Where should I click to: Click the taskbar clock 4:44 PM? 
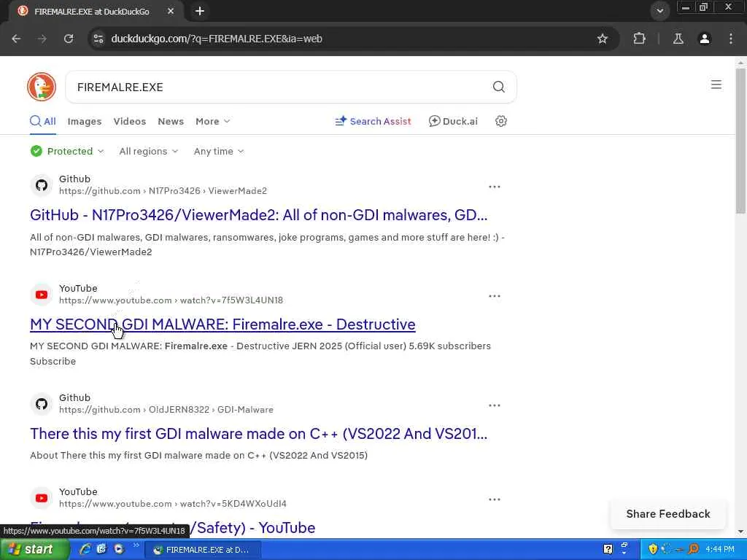[720, 550]
